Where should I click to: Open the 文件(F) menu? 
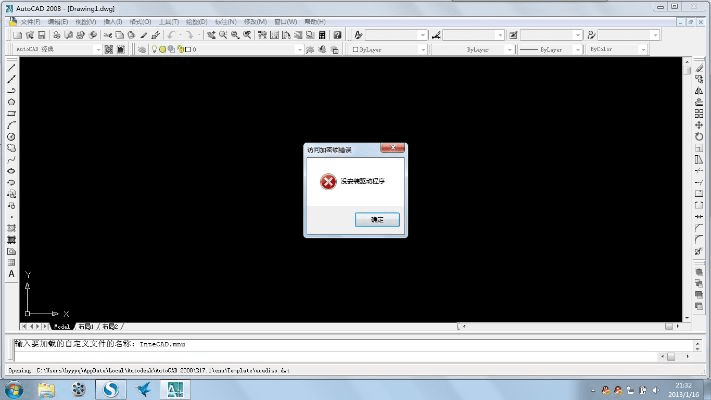coord(31,21)
